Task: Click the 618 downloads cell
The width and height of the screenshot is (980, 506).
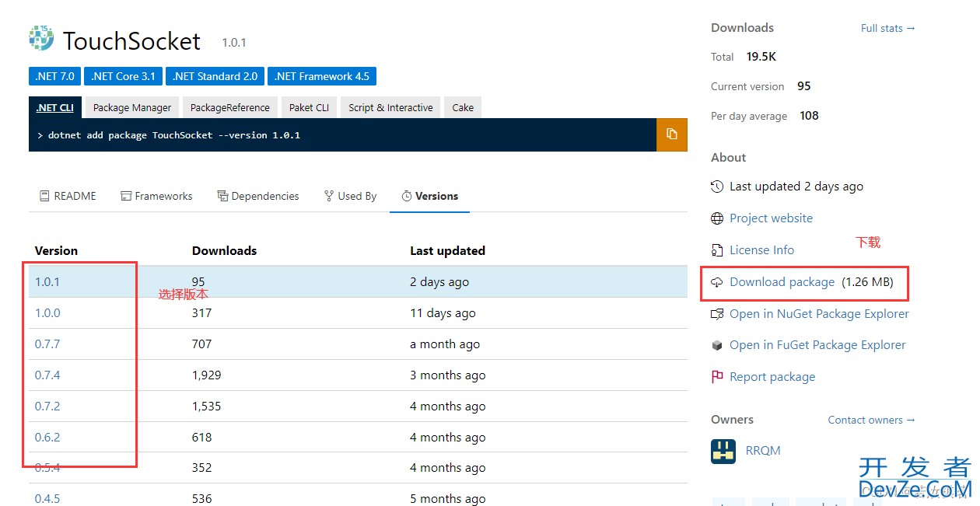Action: point(202,438)
